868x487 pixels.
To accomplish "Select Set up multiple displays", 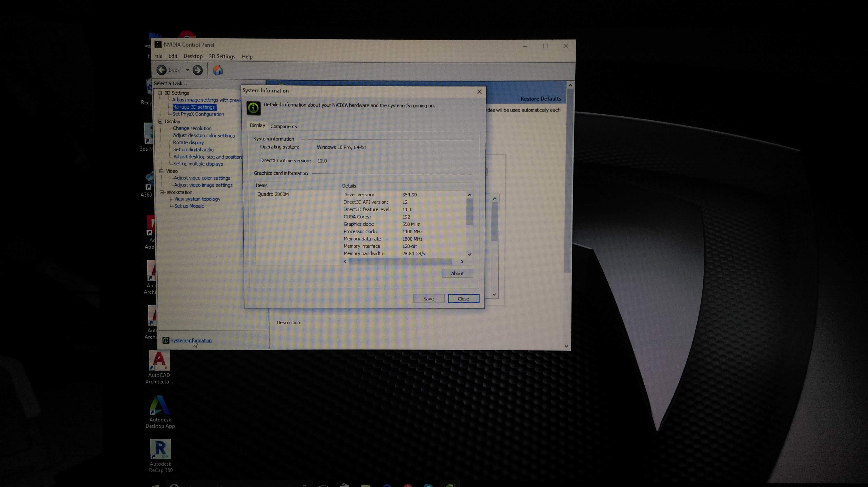I will [x=198, y=163].
